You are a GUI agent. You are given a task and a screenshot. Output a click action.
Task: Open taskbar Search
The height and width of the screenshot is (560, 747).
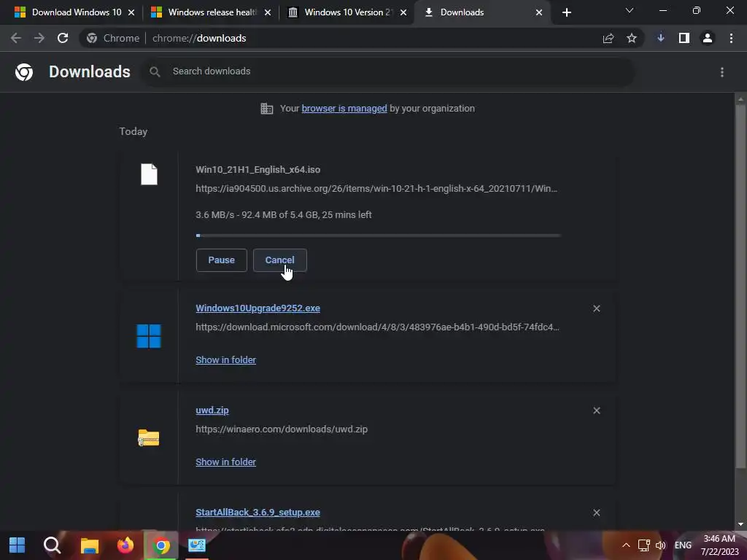click(x=53, y=545)
